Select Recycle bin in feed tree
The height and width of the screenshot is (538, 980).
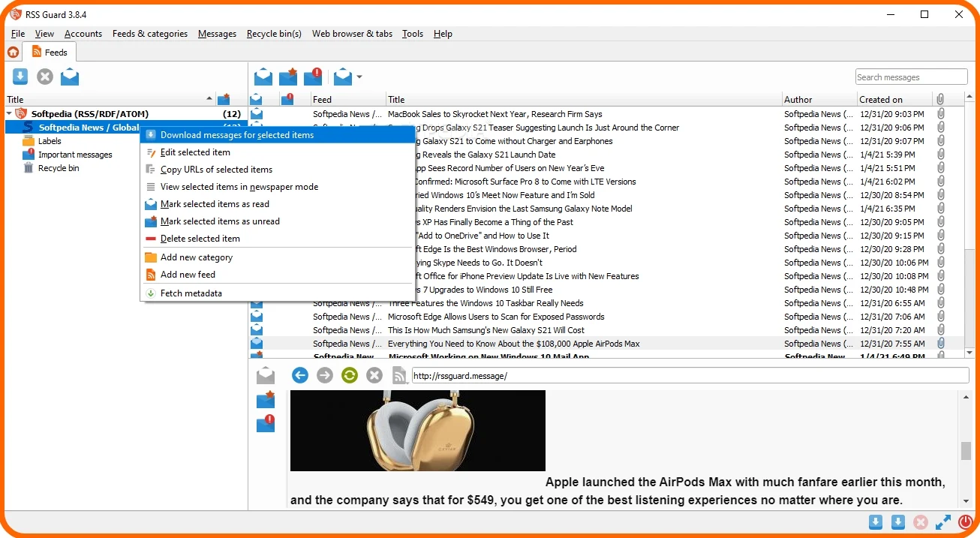coord(59,168)
